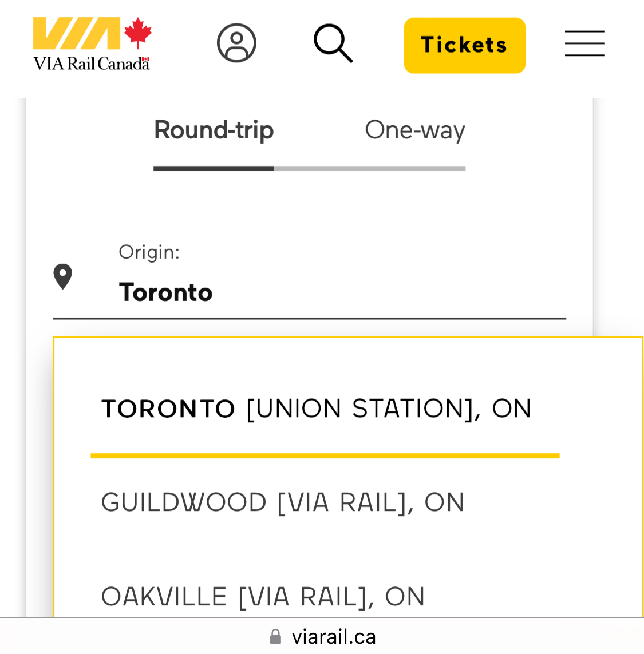Pick Guildwood [VIA Rail], ON from list
Image resolution: width=644 pixels, height=654 pixels.
(x=283, y=502)
